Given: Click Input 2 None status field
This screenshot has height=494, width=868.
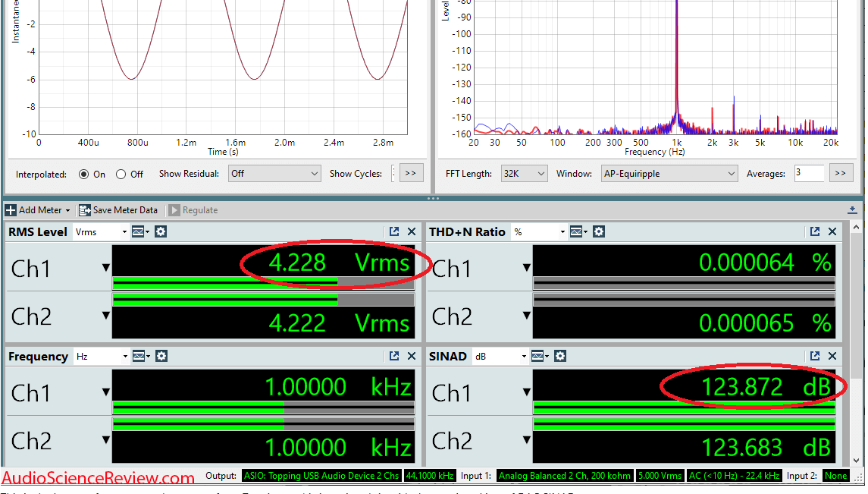Looking at the screenshot, I should click(x=835, y=476).
